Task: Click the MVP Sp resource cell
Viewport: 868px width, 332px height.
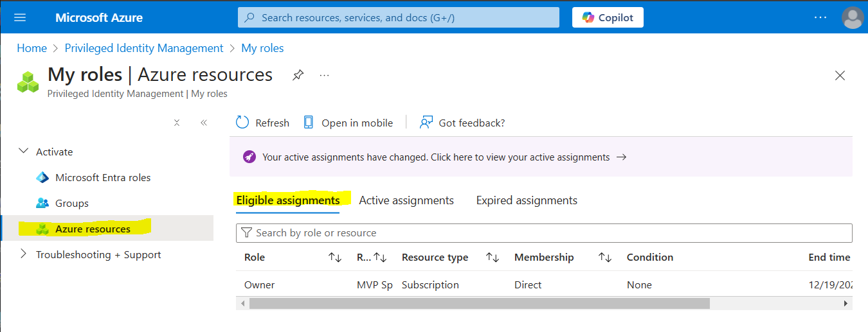Action: [x=375, y=285]
